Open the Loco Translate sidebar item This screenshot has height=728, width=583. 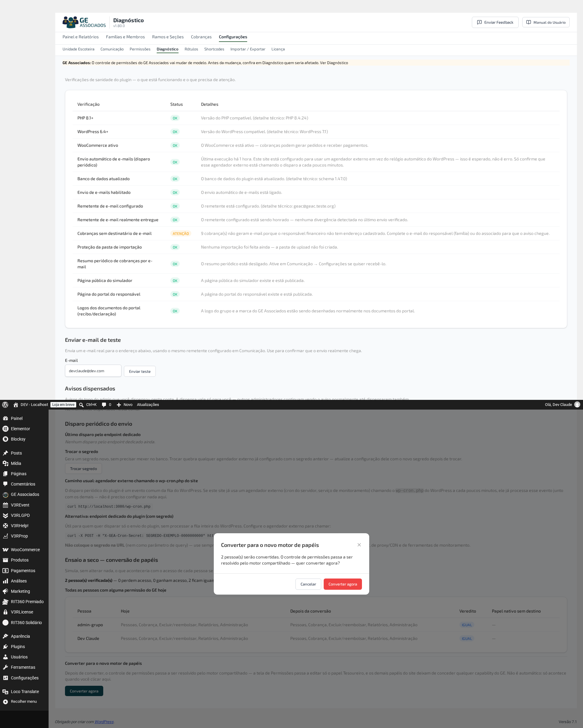coord(24,691)
